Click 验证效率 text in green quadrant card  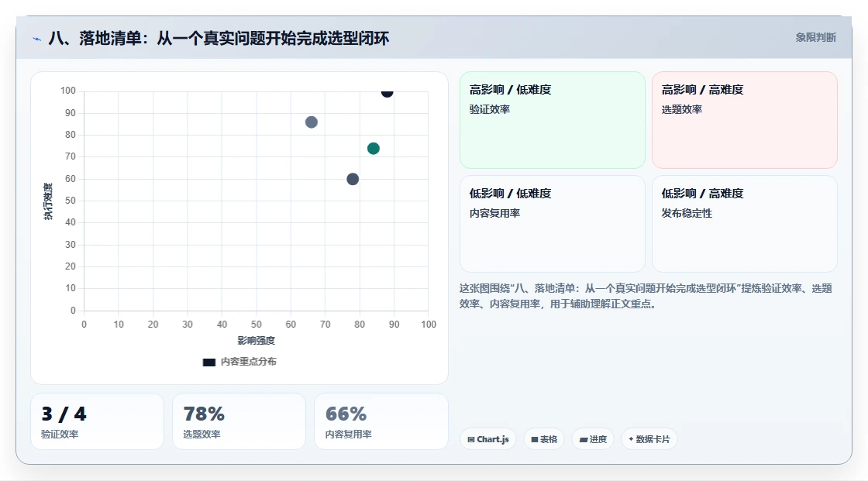click(x=489, y=109)
